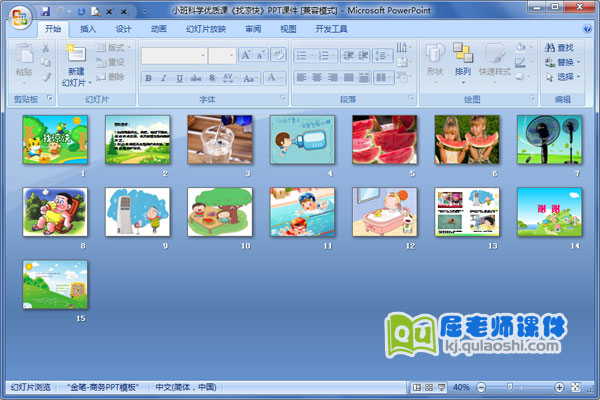Click zoom in plus button
The image size is (600, 400).
559,387
